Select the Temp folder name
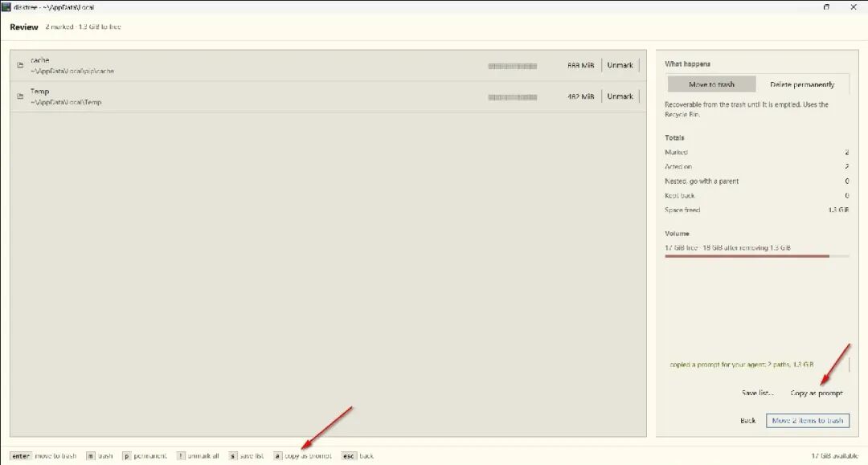Image resolution: width=868 pixels, height=465 pixels. [40, 92]
